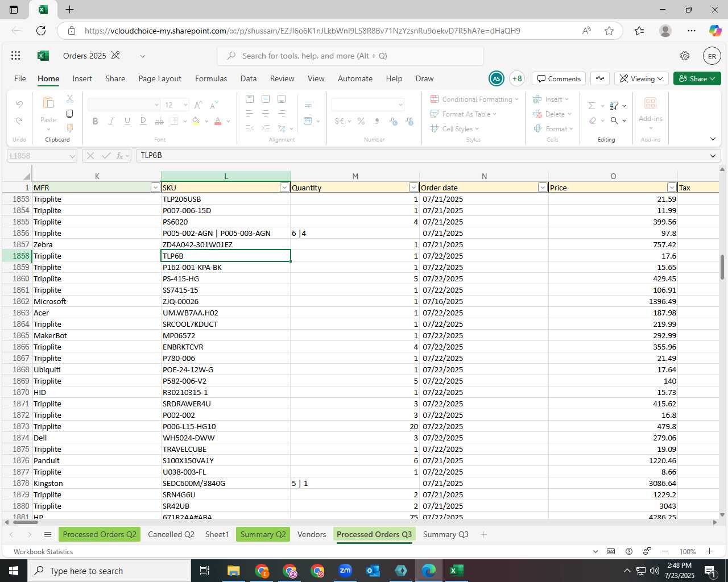Click the Percent Style icon

[x=361, y=121]
